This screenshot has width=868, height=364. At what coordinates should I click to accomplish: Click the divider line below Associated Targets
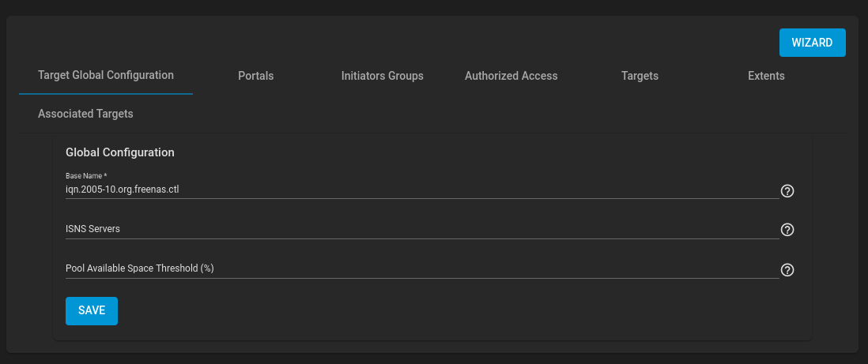[x=432, y=133]
